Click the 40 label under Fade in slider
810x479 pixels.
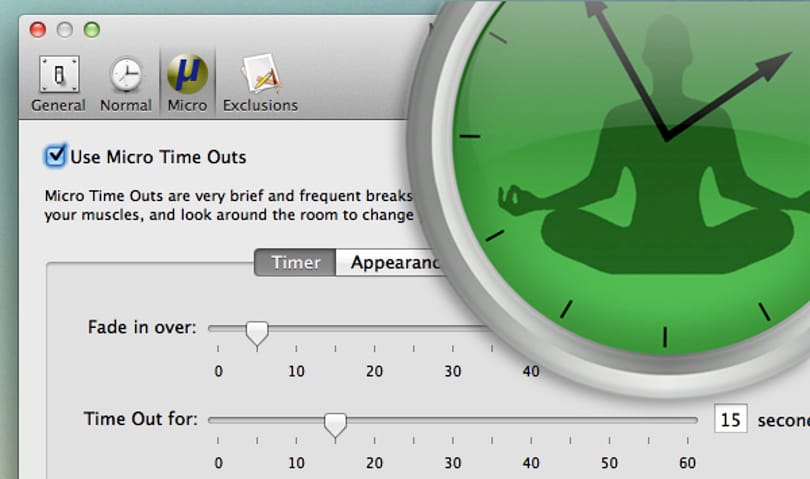531,371
